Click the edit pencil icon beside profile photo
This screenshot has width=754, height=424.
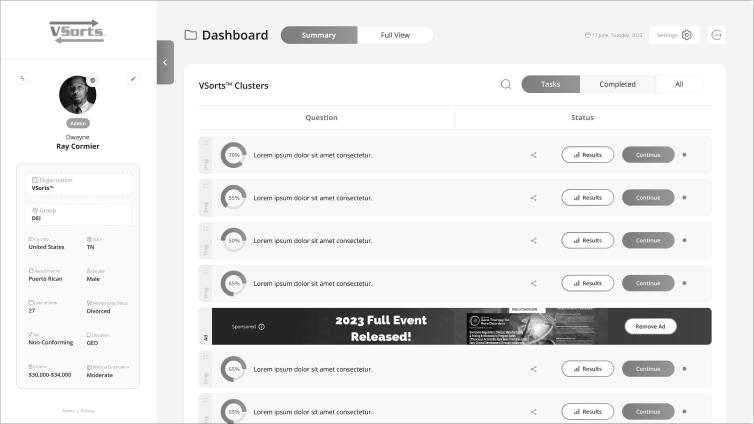pyautogui.click(x=133, y=78)
